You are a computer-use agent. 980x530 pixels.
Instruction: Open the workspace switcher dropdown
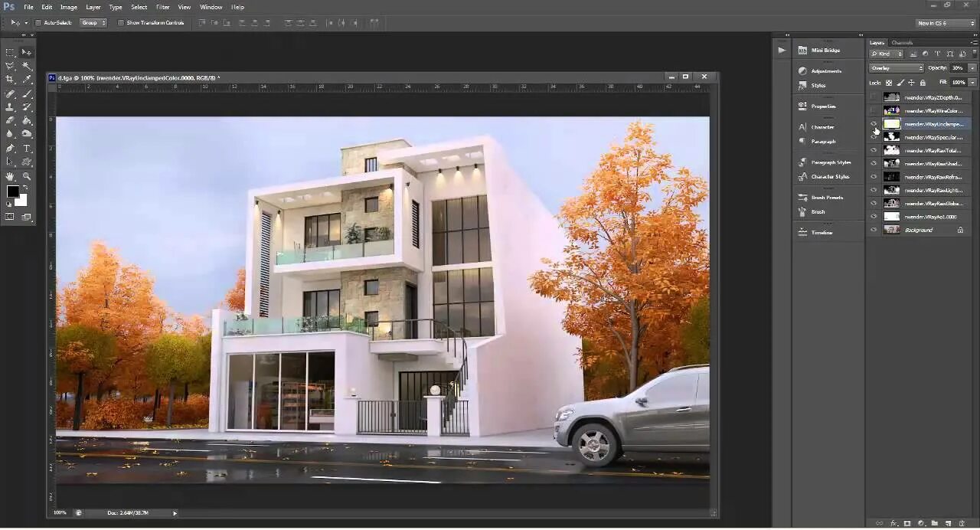[946, 23]
